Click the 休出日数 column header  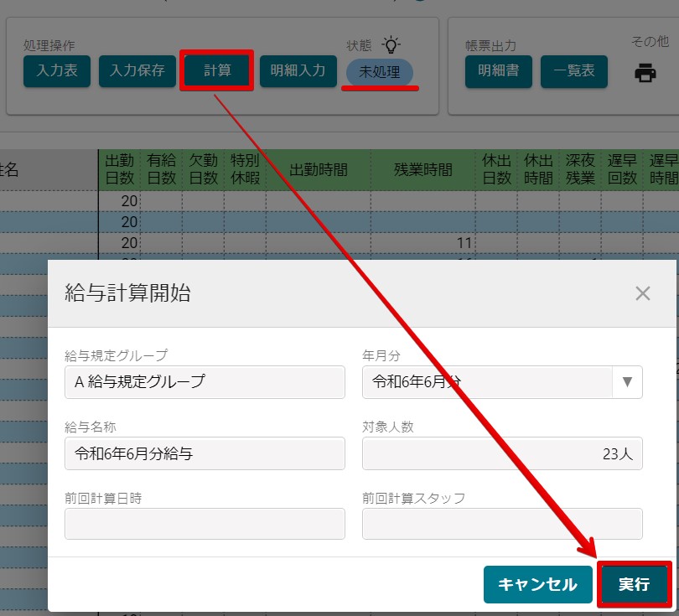point(496,169)
